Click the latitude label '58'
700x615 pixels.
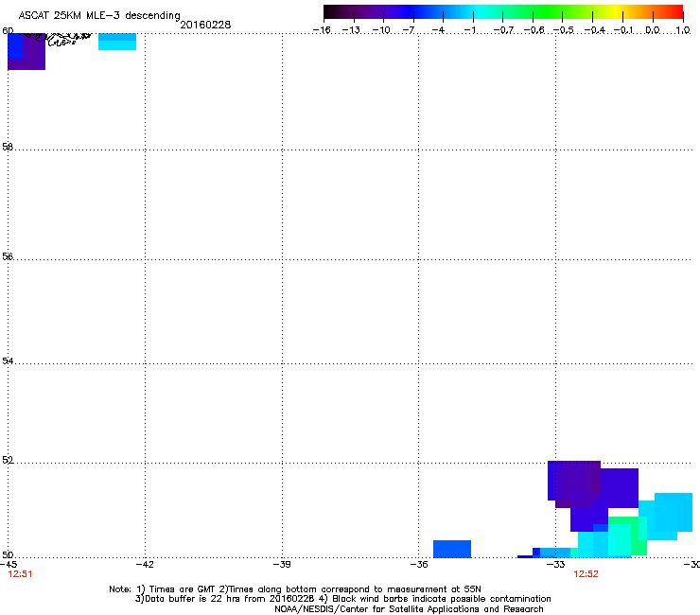tap(8, 147)
